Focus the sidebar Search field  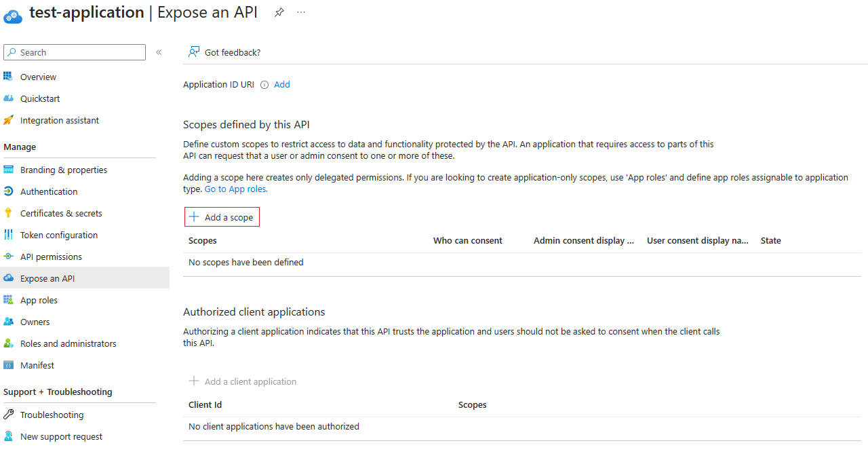click(75, 52)
